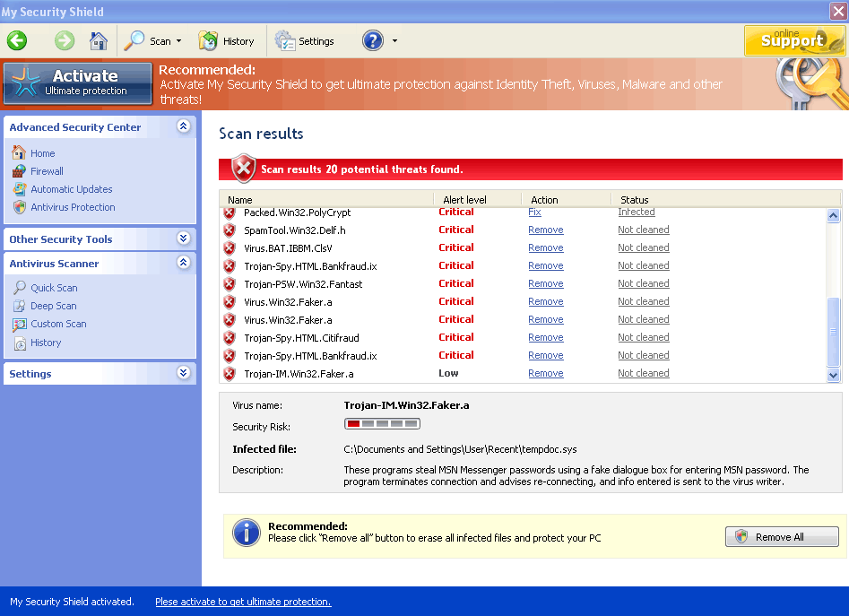Image resolution: width=849 pixels, height=616 pixels.
Task: Click the green Back arrow icon
Action: [x=17, y=41]
